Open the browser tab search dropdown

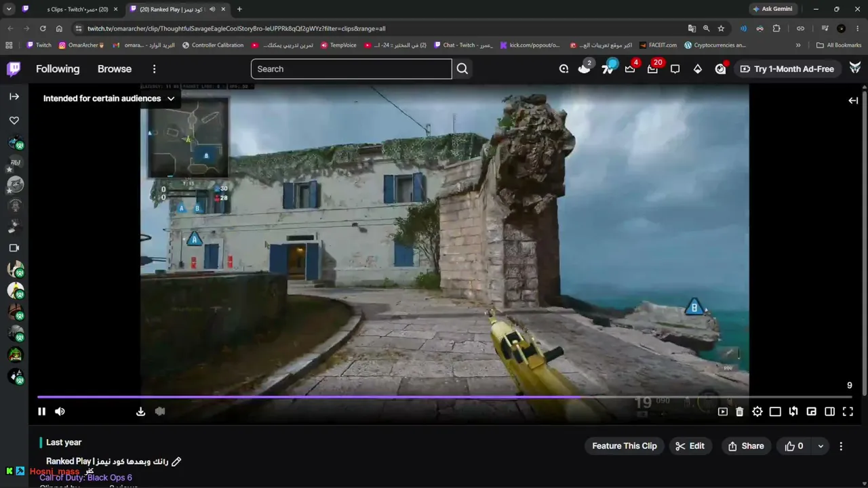click(9, 9)
